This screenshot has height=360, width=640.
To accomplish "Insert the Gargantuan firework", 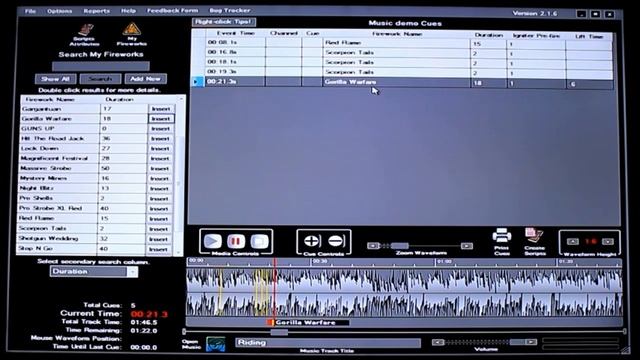I will [161, 109].
